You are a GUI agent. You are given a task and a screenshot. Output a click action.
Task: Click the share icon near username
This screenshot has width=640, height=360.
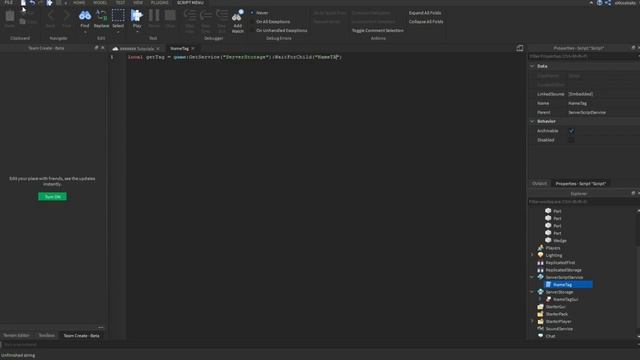(608, 3)
